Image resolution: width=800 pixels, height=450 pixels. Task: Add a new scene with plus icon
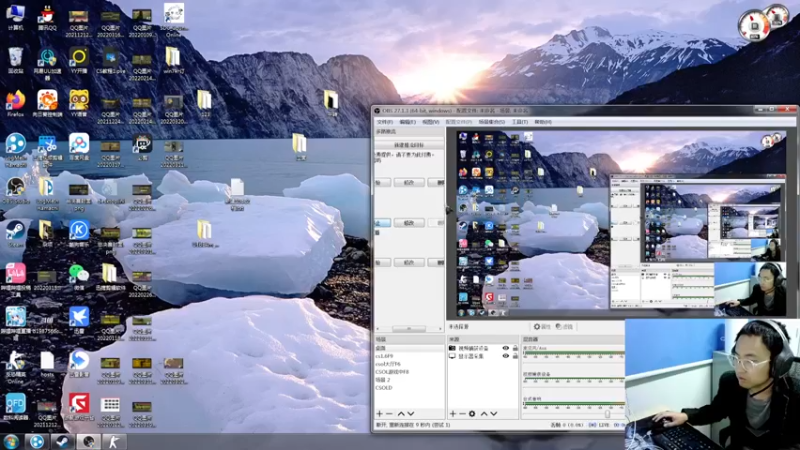(379, 413)
